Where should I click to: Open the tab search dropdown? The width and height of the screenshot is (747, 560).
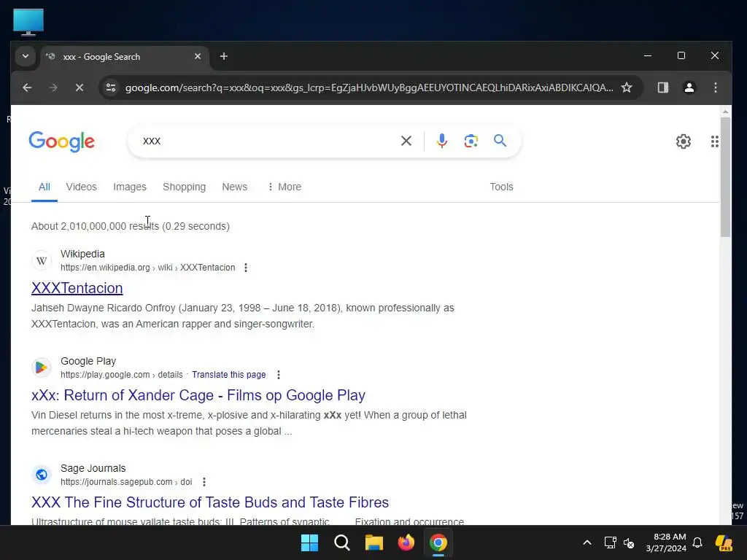click(26, 56)
